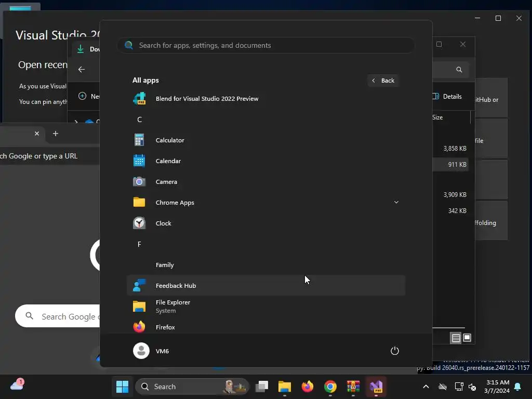Click the Size column header in Explorer
This screenshot has height=399, width=532.
point(437,117)
